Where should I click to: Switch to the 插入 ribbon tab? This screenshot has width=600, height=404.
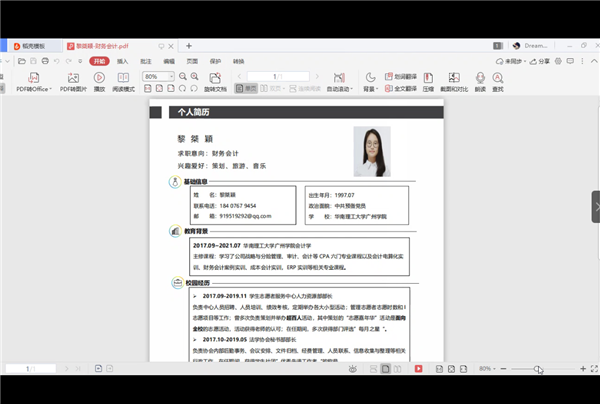[122, 61]
